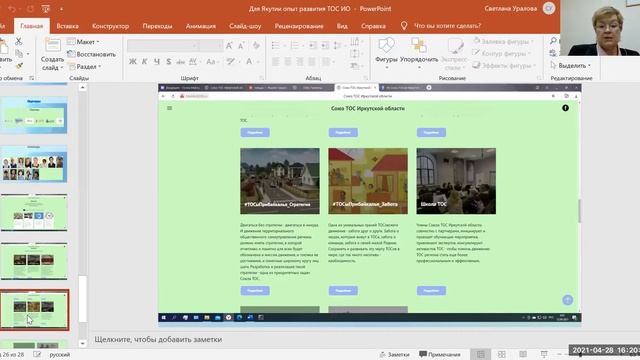Increase font size with large A icon
The height and width of the screenshot is (360, 640).
point(229,46)
